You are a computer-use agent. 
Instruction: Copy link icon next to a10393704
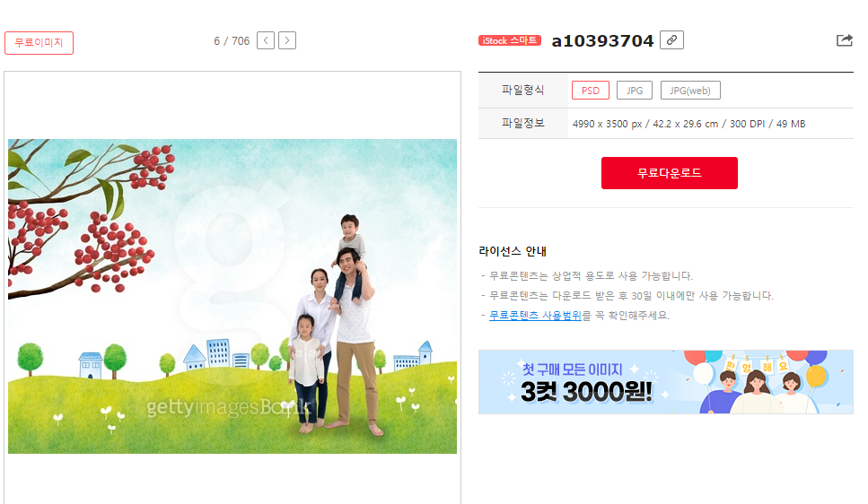click(671, 39)
